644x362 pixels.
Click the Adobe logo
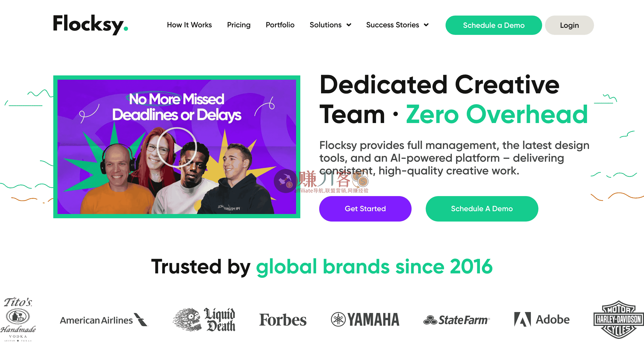(542, 319)
